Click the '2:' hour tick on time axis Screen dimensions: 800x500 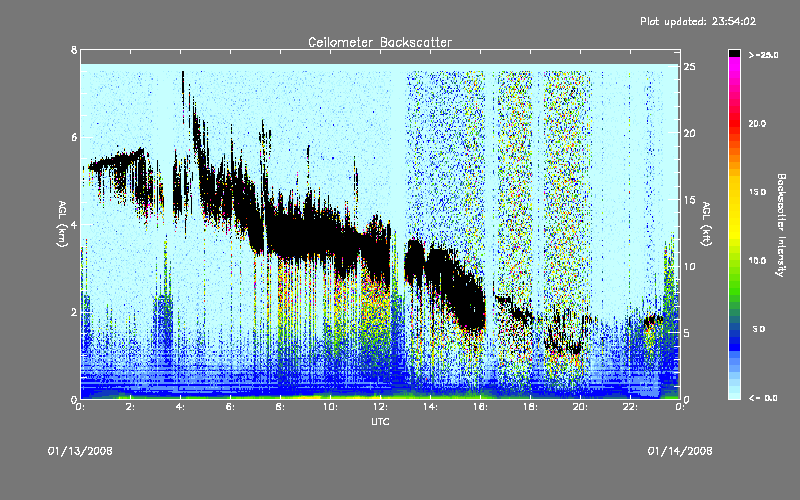click(130, 407)
